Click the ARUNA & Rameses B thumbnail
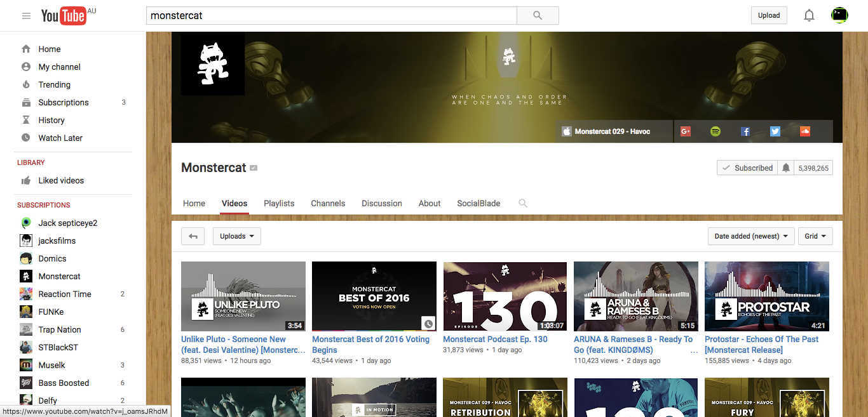 click(x=636, y=296)
